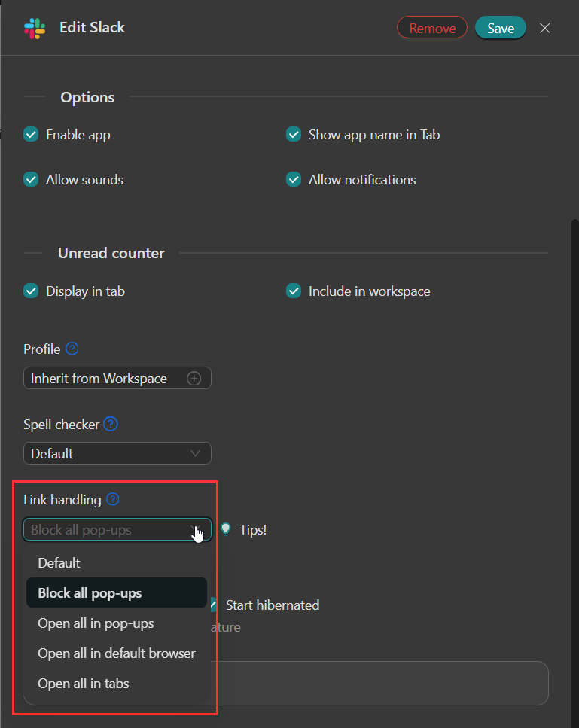Collapse the Link handling dropdown

[117, 529]
